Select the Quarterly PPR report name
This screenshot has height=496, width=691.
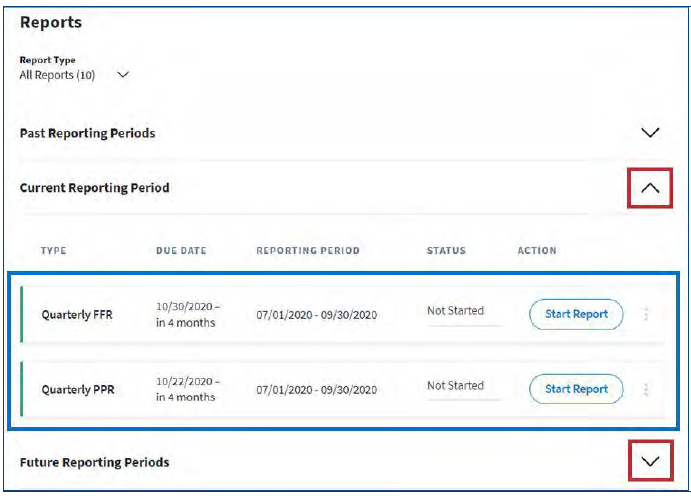(x=77, y=390)
